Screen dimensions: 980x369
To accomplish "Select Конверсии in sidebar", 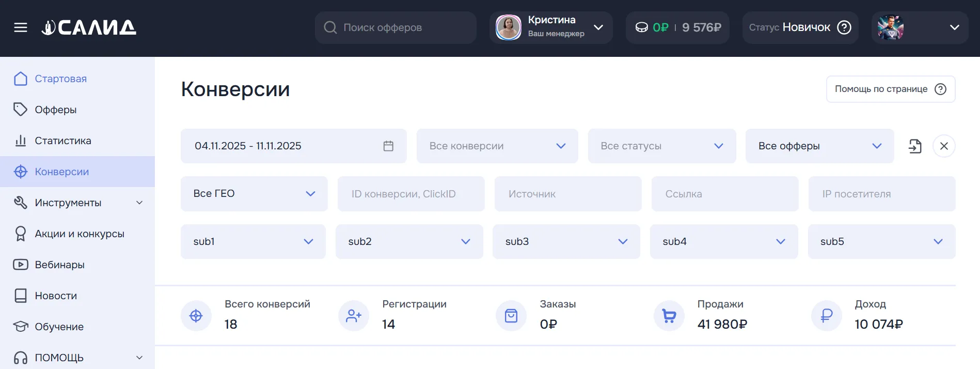I will (x=77, y=172).
